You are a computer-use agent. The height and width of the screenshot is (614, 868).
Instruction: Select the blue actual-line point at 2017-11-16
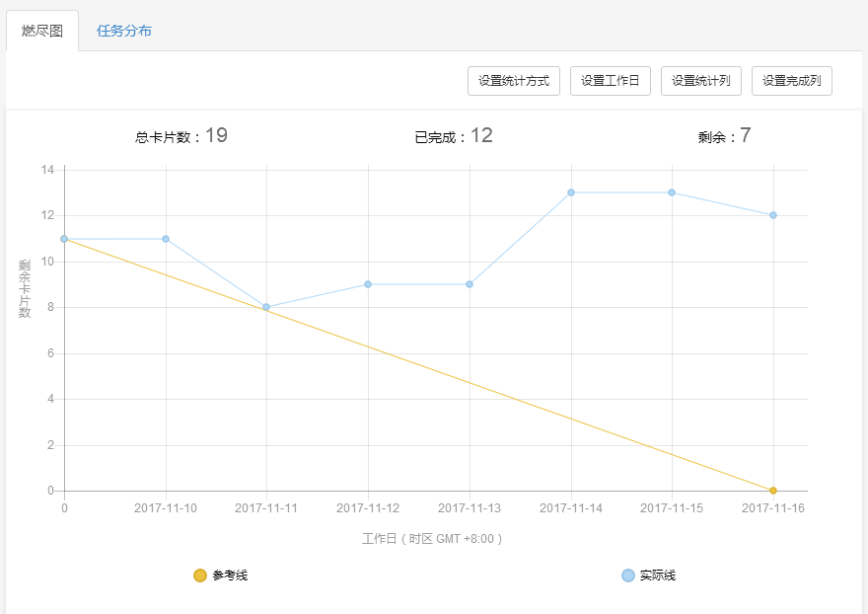[773, 215]
